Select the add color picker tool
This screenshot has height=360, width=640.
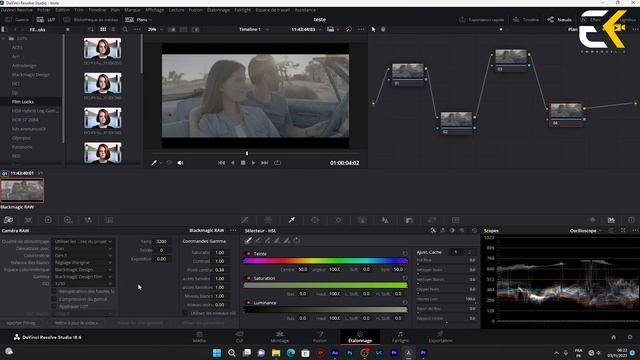tap(268, 240)
